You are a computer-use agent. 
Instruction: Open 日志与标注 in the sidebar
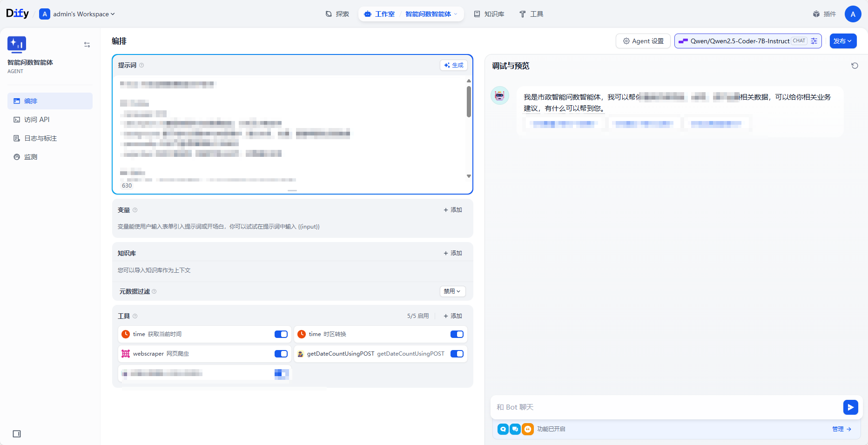coord(40,138)
